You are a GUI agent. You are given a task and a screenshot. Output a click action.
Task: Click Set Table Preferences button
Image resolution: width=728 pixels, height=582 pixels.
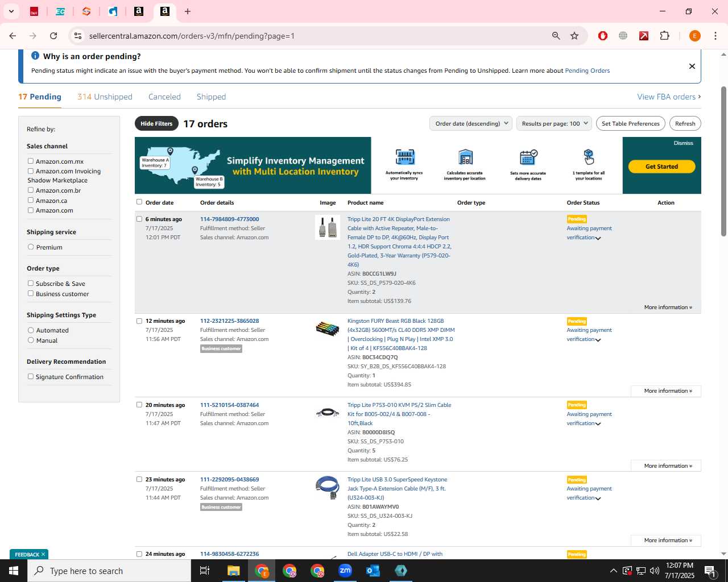631,123
